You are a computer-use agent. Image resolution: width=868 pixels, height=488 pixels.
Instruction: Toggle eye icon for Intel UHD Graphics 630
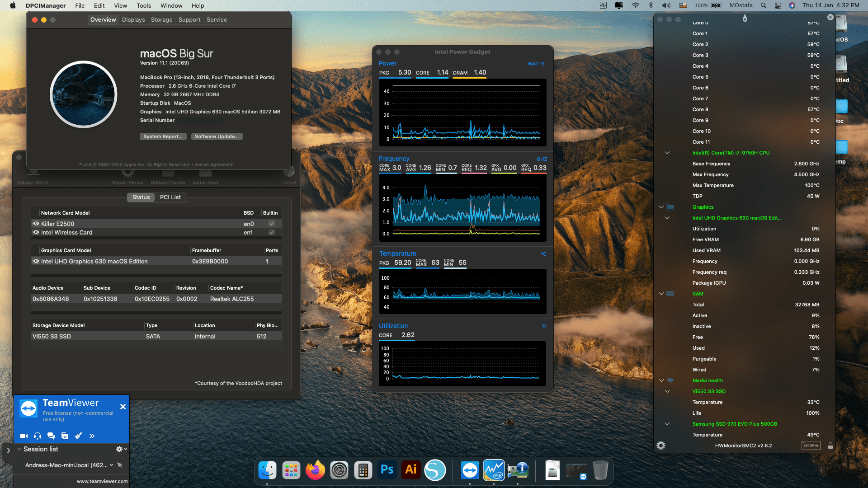(36, 261)
